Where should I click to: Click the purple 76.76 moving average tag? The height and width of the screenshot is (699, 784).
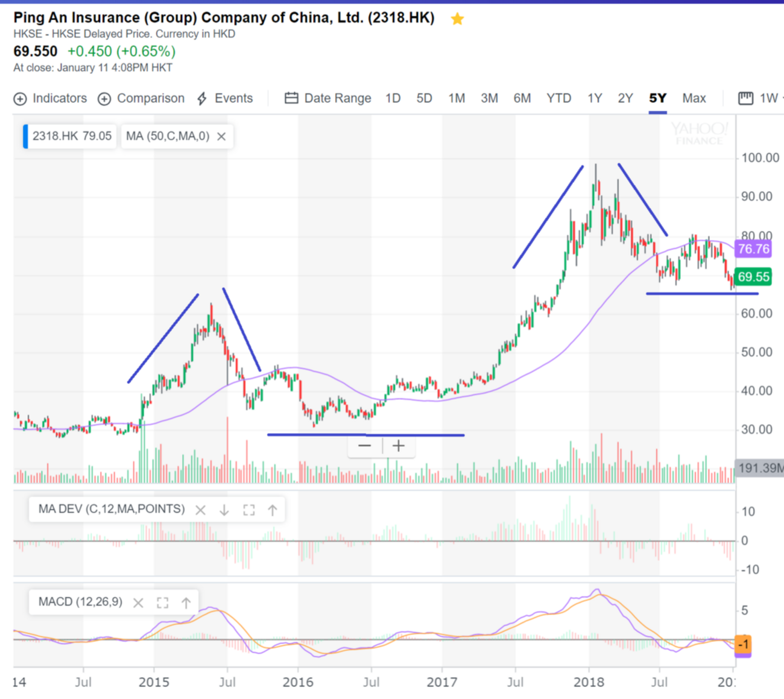(753, 248)
